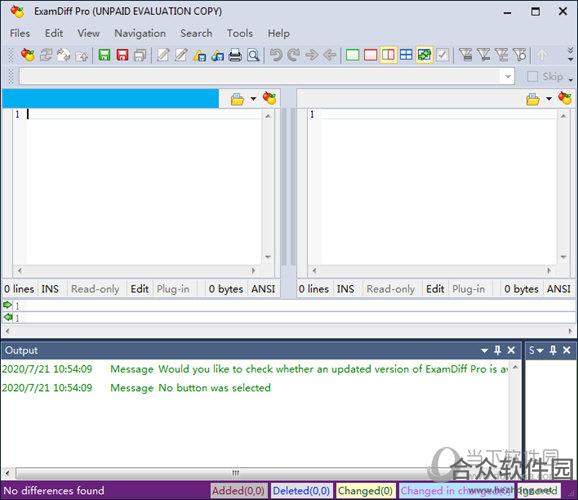The image size is (578, 500).
Task: Show only the left pane (green pane icon)
Action: (x=353, y=55)
